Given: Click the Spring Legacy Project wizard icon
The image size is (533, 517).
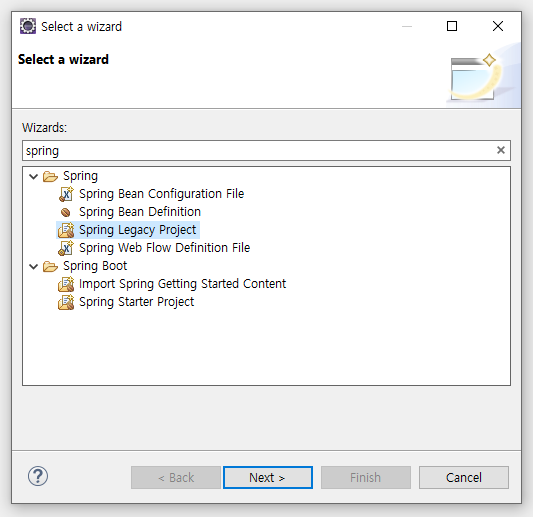Looking at the screenshot, I should (x=66, y=230).
